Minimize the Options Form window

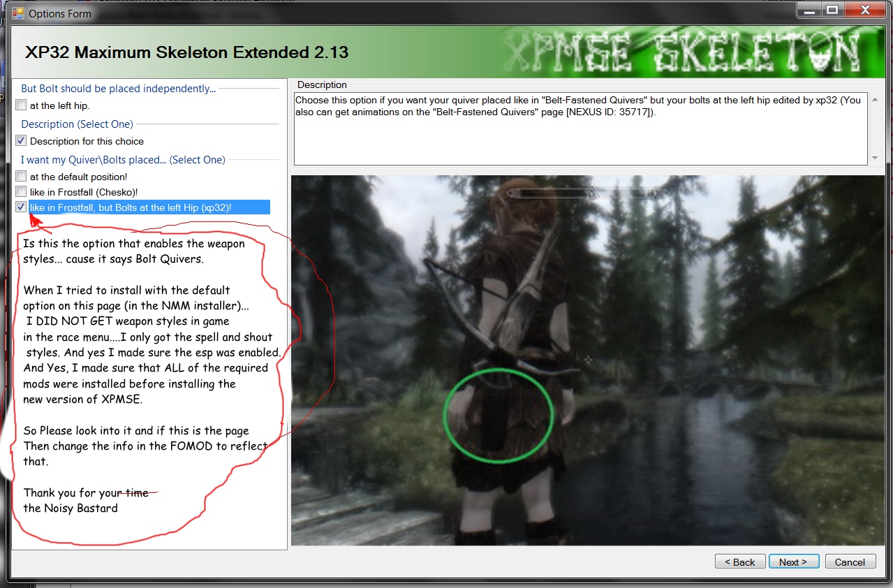pos(809,10)
